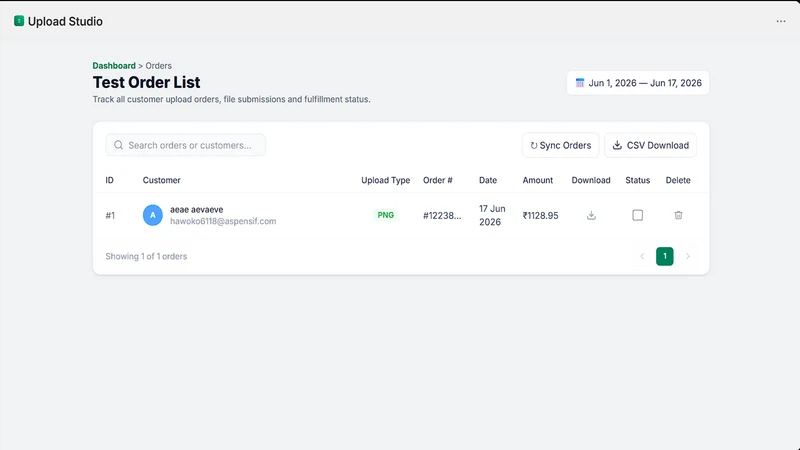Click the ID column header
Screen dimensions: 800x450
point(109,180)
